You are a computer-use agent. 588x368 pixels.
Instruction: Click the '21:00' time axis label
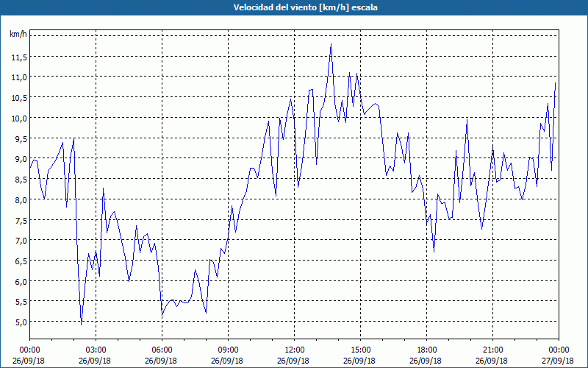point(492,350)
